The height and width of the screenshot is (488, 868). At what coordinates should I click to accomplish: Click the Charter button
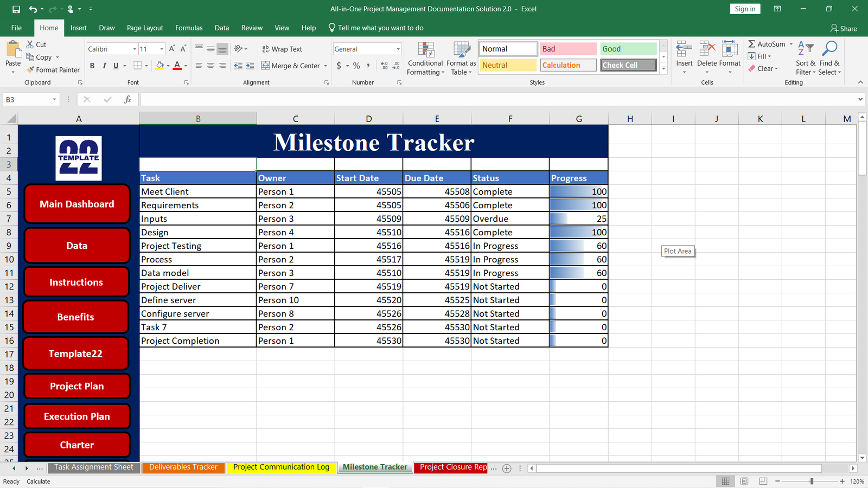77,445
